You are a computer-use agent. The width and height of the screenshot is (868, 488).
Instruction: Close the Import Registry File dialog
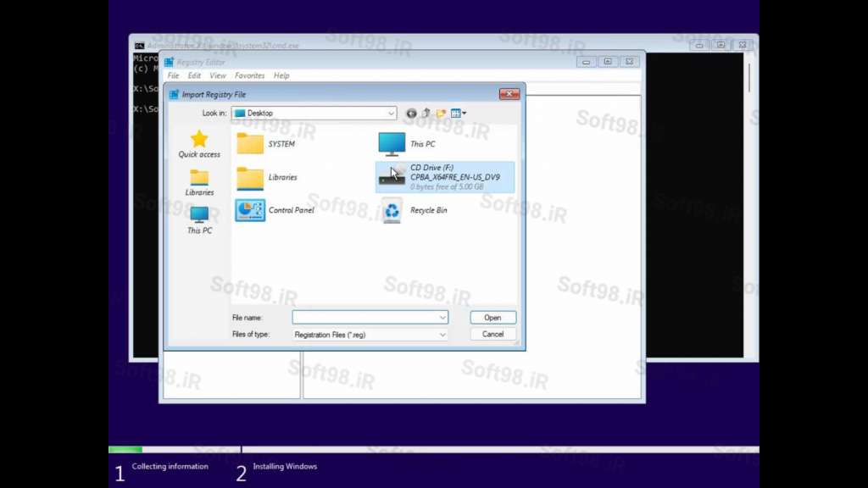509,94
